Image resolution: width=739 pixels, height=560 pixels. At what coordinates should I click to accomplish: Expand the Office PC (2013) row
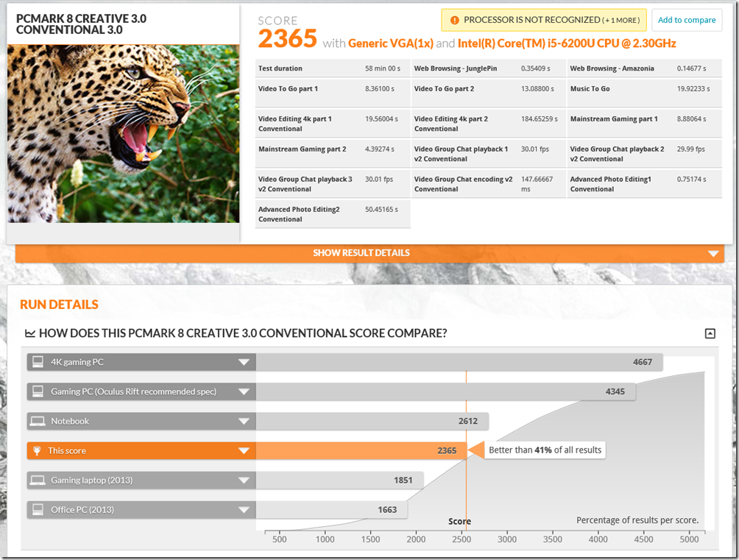point(244,509)
